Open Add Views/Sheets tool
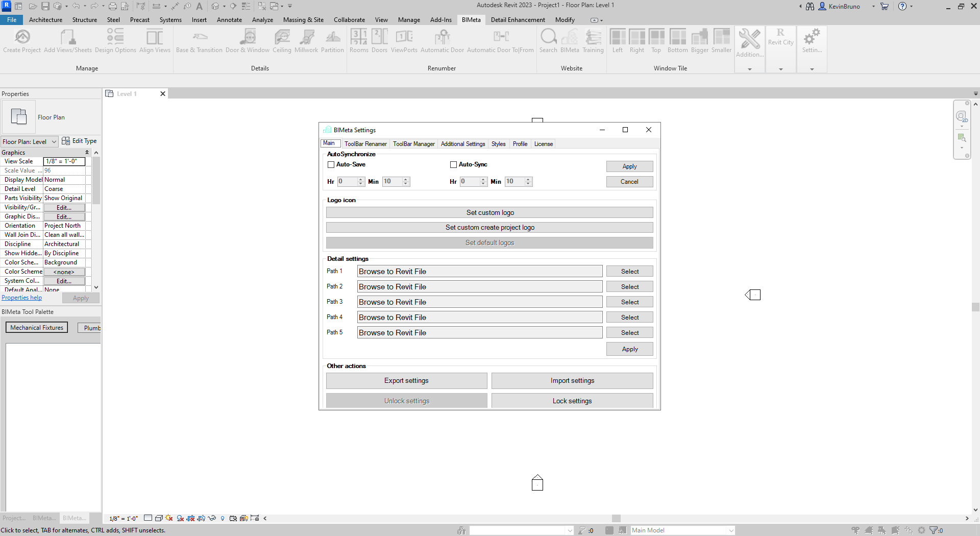The width and height of the screenshot is (980, 536). tap(68, 41)
